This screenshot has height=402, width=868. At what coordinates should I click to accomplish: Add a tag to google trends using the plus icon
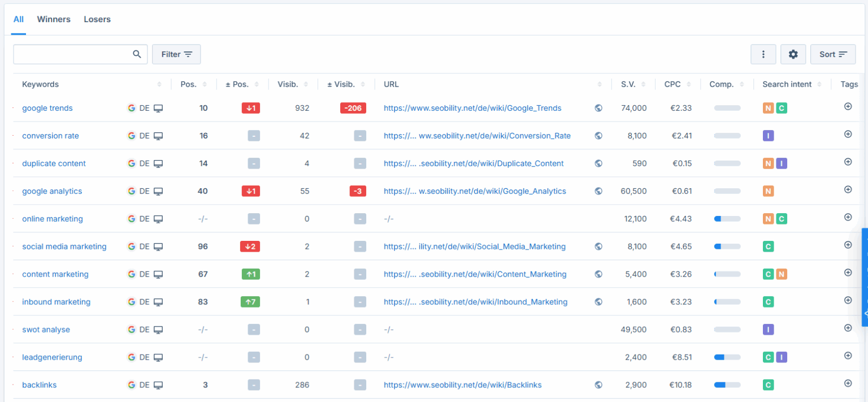[x=848, y=106]
